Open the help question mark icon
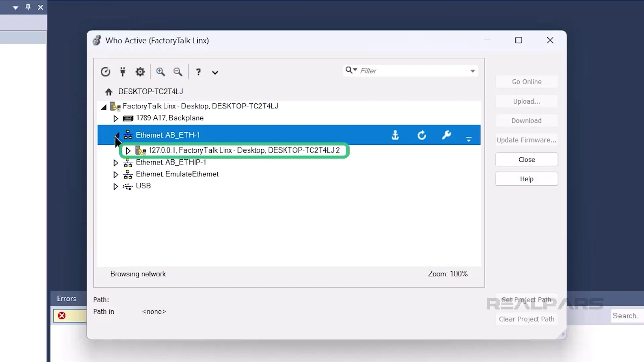This screenshot has width=644, height=362. (x=198, y=72)
